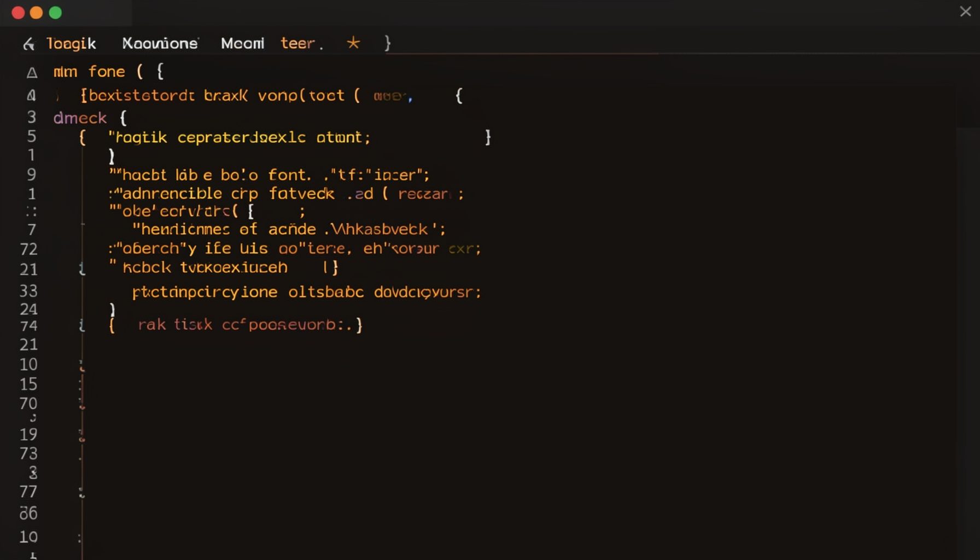Click line number 15 in gutter

tap(28, 384)
